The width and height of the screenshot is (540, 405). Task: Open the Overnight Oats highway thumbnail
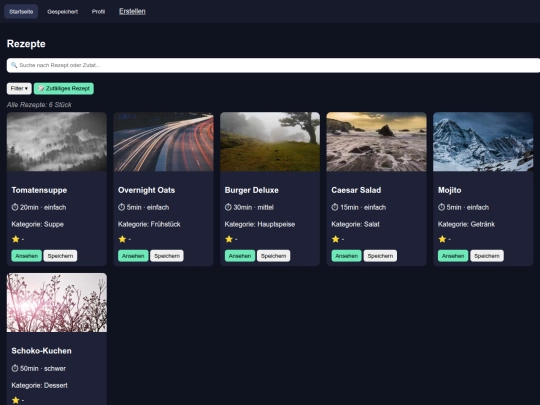click(x=164, y=142)
